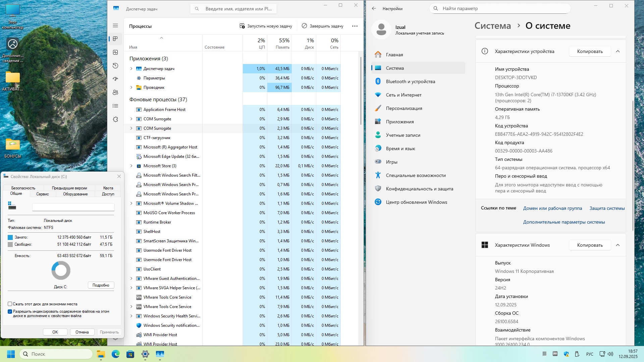Screen dimensions: 644x362
Task: Collapse 'Характеристики Windows' section chevron
Action: [x=618, y=245]
